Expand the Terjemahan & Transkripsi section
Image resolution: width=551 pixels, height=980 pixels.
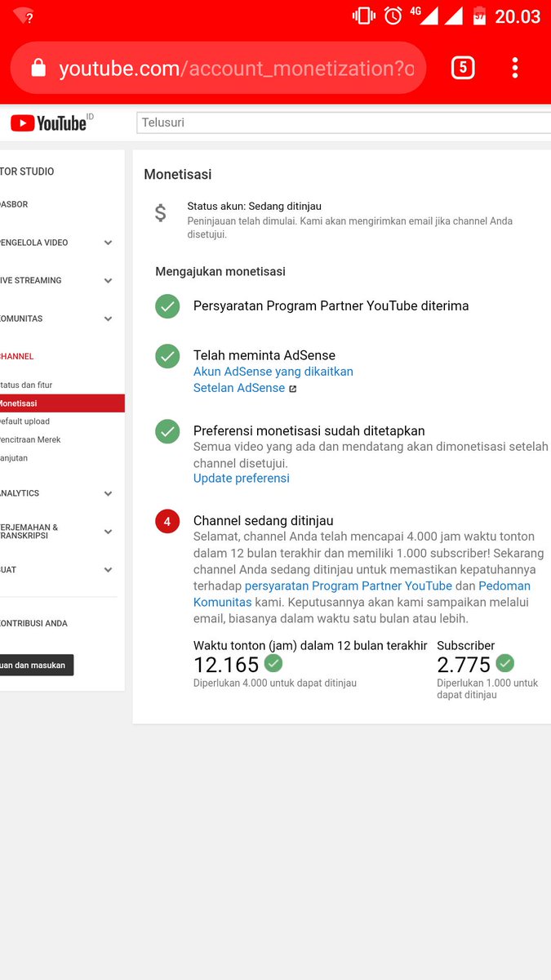tap(108, 532)
